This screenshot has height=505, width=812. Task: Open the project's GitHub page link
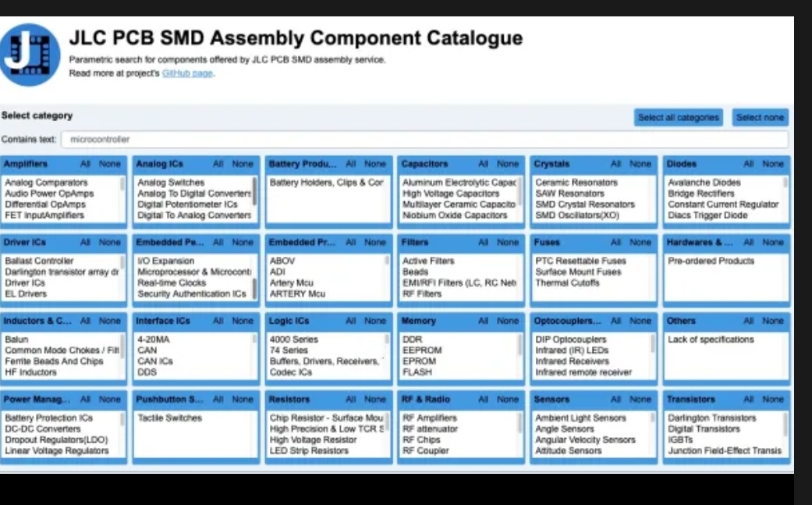click(187, 73)
